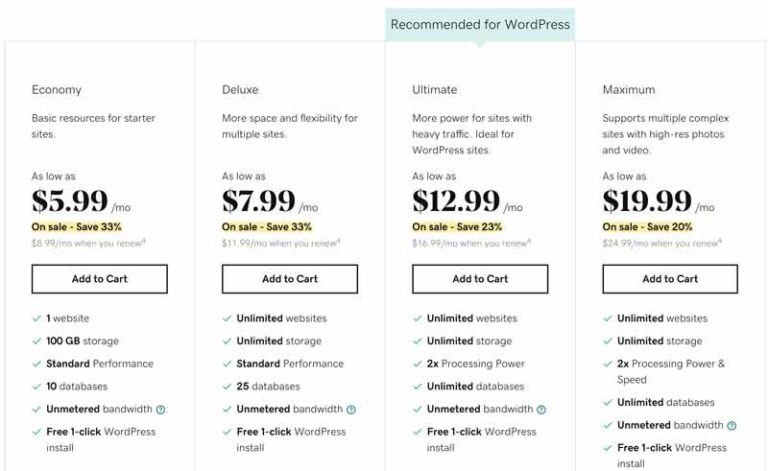The width and height of the screenshot is (768, 471).
Task: Click the Ultimate plan title
Action: click(434, 90)
